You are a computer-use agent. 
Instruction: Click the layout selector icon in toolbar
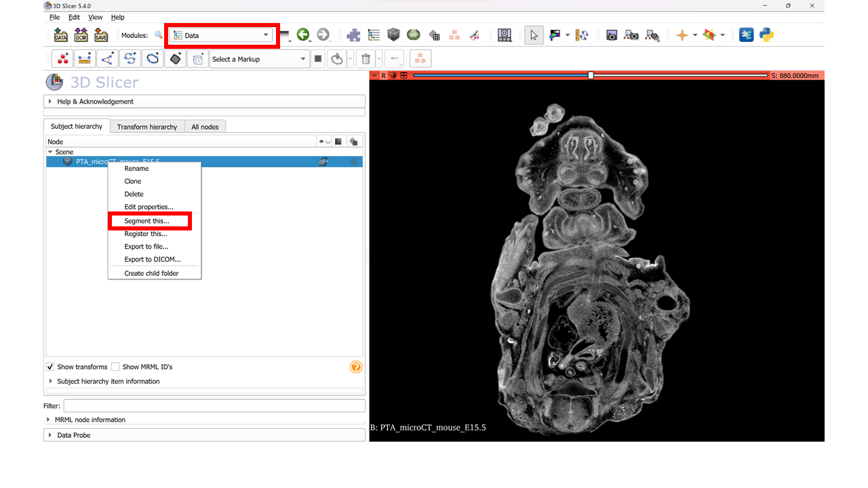pos(504,35)
